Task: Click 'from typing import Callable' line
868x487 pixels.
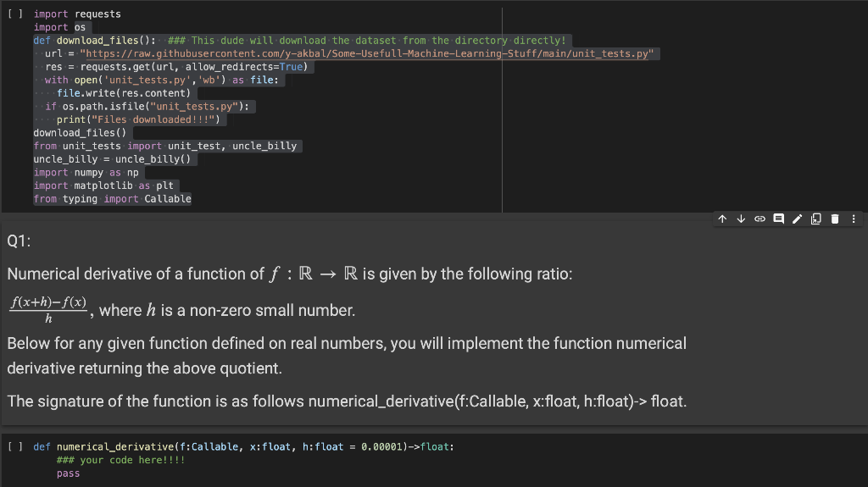Action: (113, 199)
